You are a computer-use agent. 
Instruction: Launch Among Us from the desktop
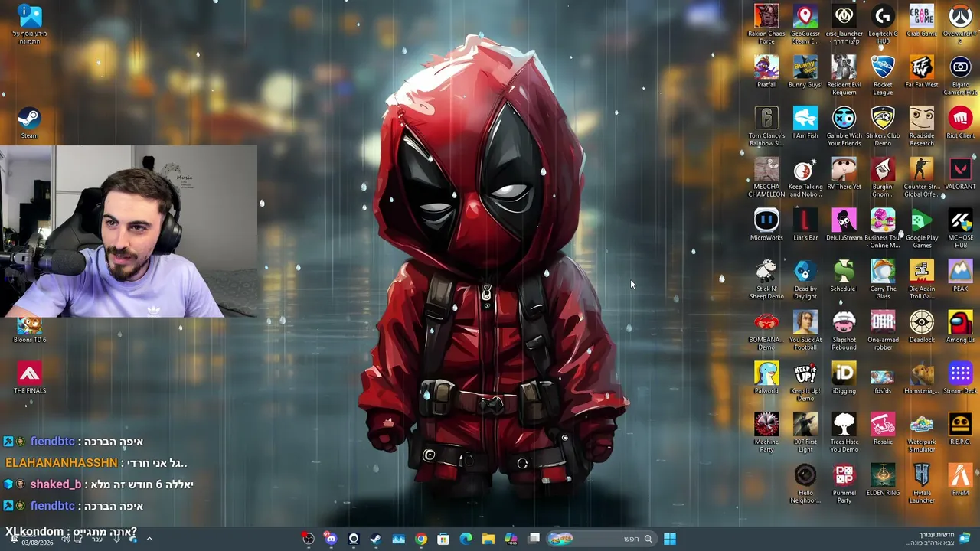pyautogui.click(x=960, y=327)
